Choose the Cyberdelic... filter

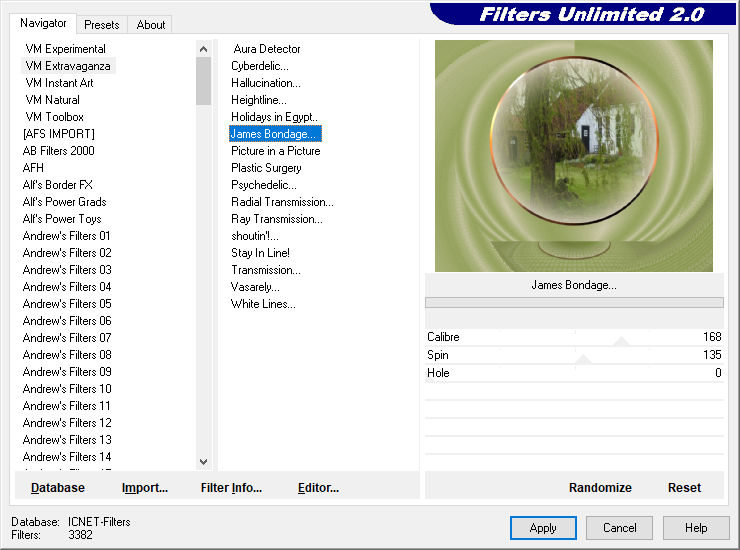click(260, 66)
